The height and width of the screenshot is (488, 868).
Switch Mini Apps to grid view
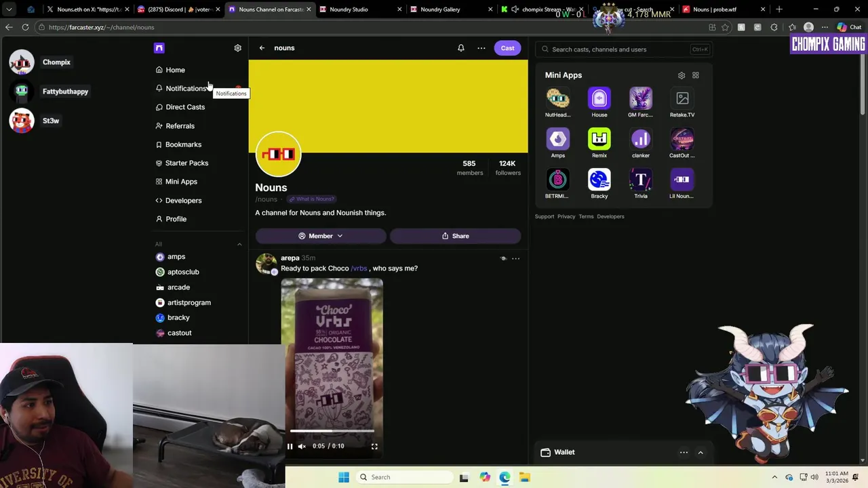pos(695,75)
